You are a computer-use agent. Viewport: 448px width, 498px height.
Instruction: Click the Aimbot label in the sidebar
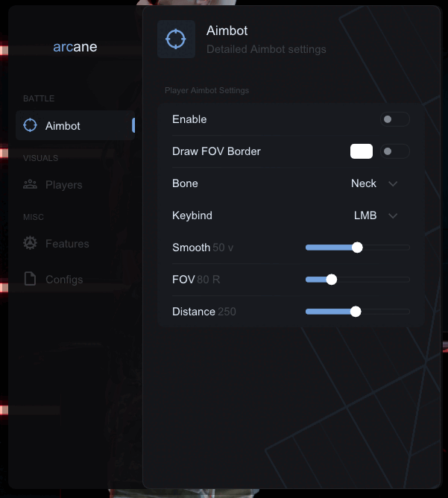pyautogui.click(x=63, y=126)
